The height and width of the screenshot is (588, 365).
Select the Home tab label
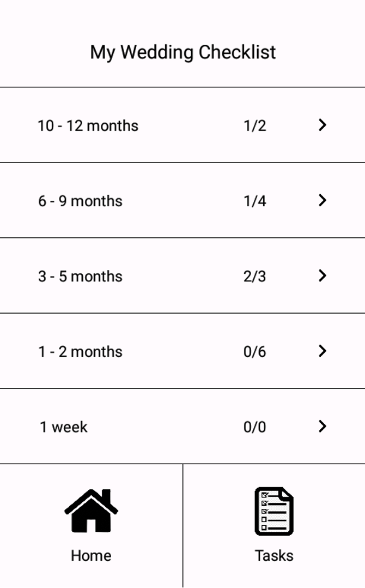pyautogui.click(x=91, y=555)
